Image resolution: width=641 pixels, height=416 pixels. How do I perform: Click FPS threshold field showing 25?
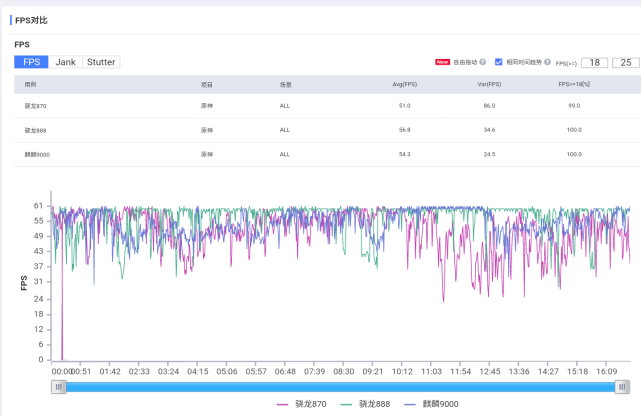pyautogui.click(x=625, y=62)
